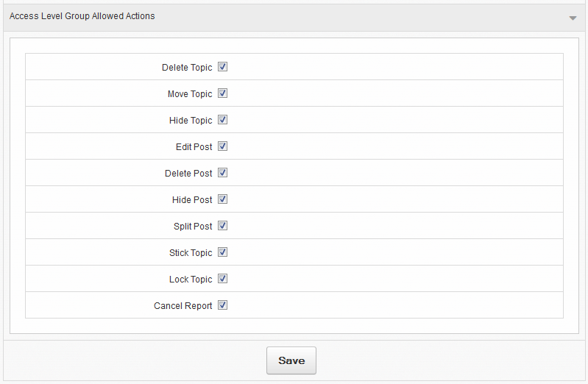
Task: Click the Split Post label text
Action: pyautogui.click(x=193, y=227)
